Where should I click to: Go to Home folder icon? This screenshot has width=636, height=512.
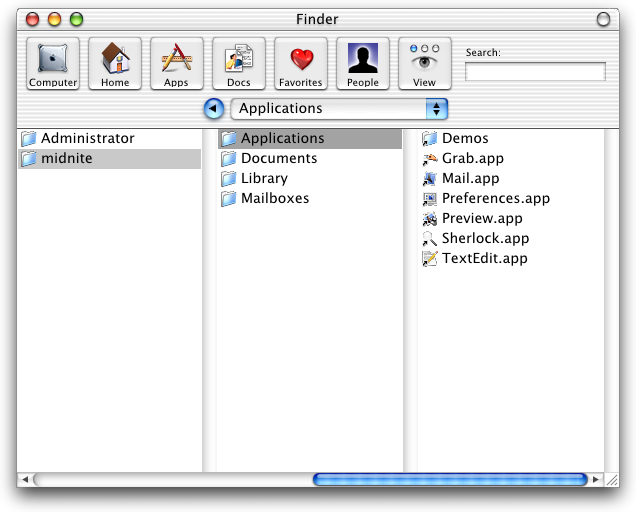tap(115, 63)
